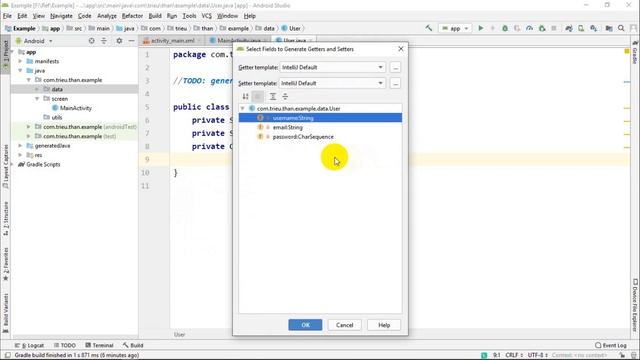Collapse the java folder in Project tree
The width and height of the screenshot is (640, 360).
20,71
